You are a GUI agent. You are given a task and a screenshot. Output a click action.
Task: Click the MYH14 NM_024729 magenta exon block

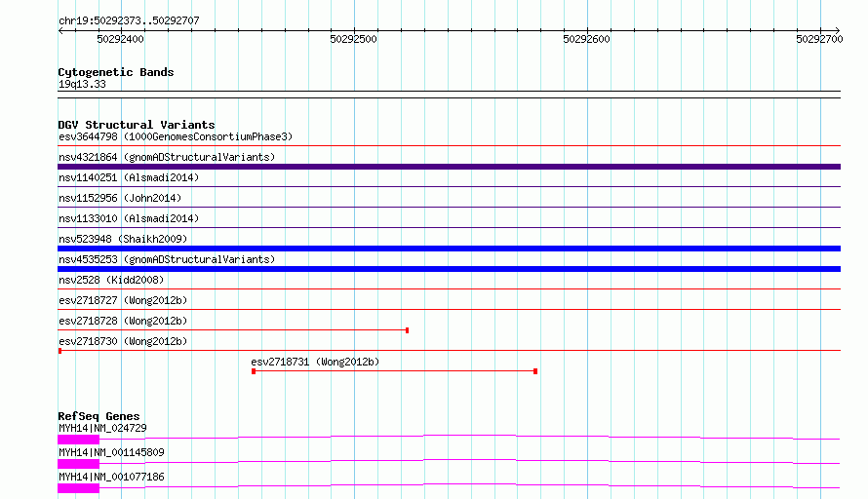click(x=79, y=440)
